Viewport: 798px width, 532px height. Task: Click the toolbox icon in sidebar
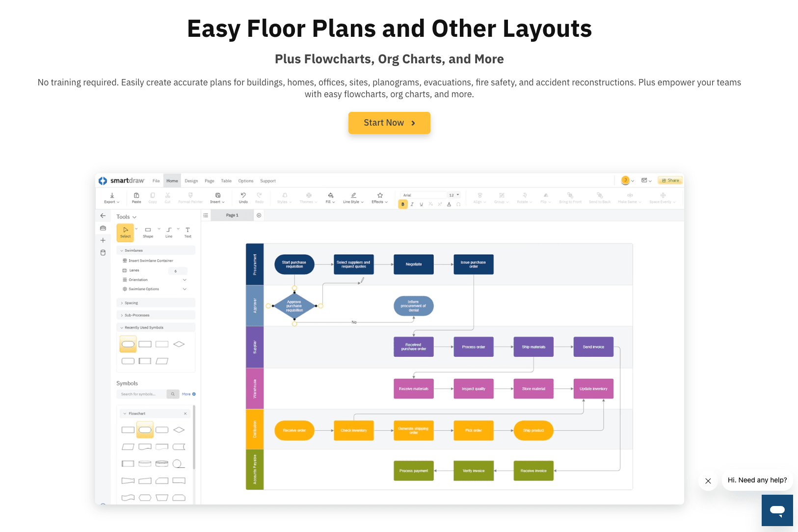(x=103, y=228)
